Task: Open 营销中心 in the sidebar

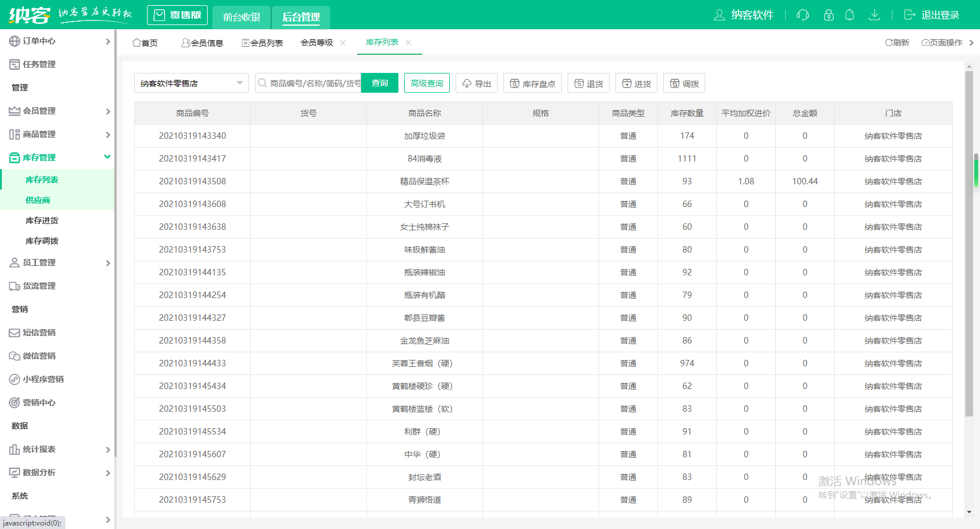Action: pos(39,402)
